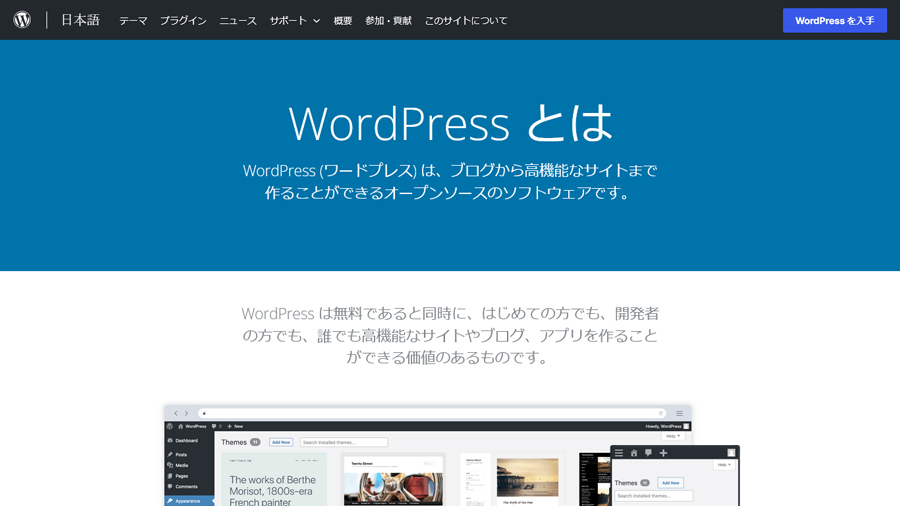Expand the サポート dropdown menu
Viewport: 900px width, 506px height.
(294, 20)
